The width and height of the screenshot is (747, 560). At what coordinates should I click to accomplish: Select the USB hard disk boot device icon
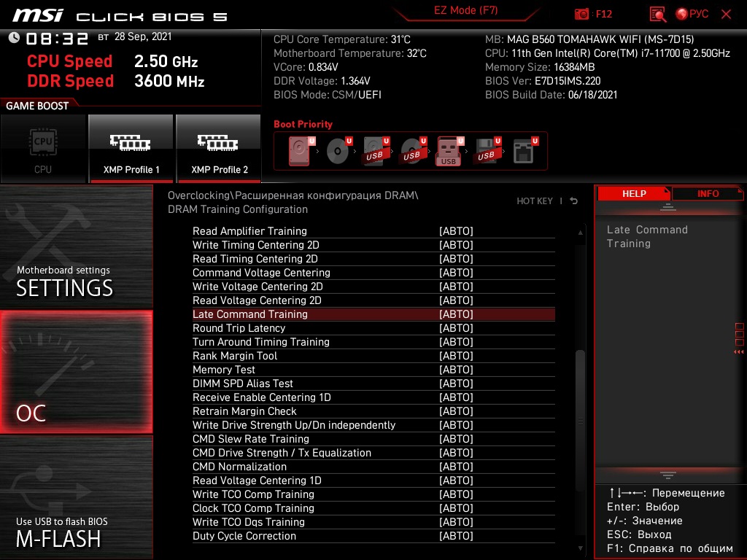(376, 151)
